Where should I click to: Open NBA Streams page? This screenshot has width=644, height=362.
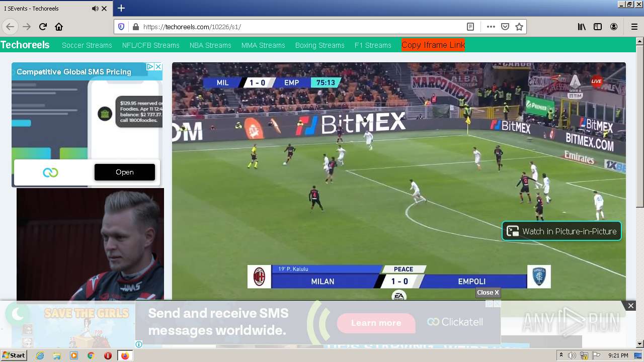pyautogui.click(x=210, y=45)
